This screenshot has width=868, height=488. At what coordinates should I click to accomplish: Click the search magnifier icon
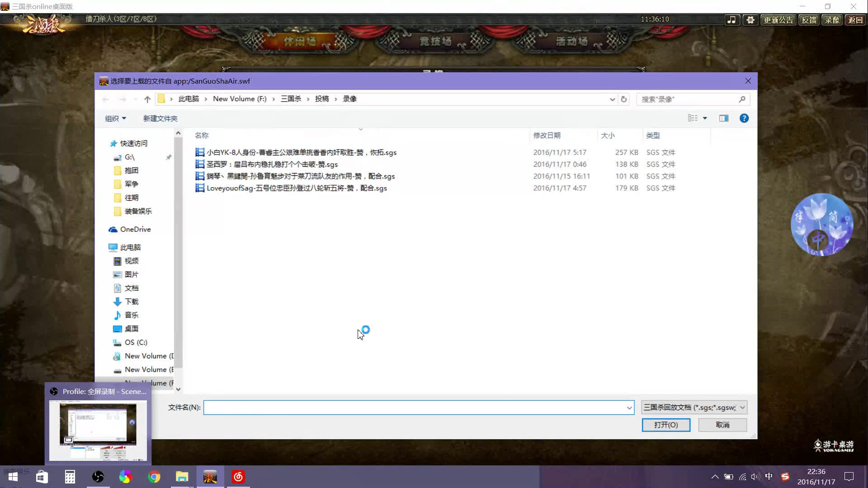pyautogui.click(x=742, y=99)
